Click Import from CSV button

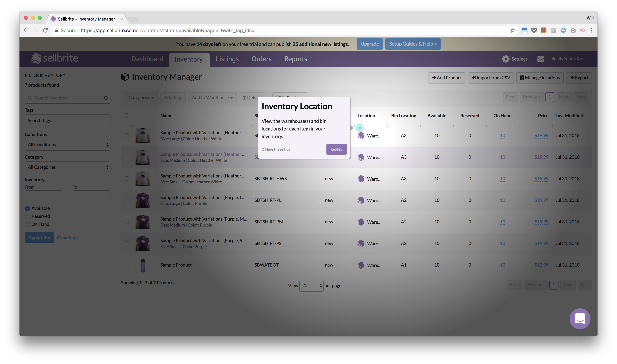click(x=491, y=78)
